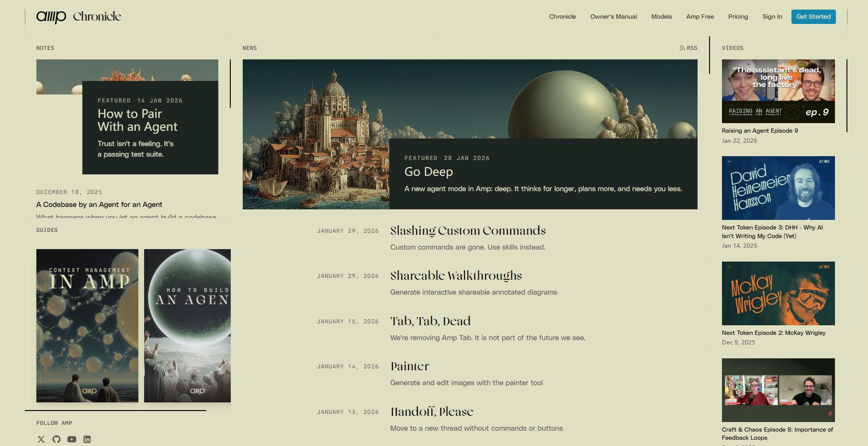Click the Notes section heading
The height and width of the screenshot is (446, 868).
coord(45,48)
